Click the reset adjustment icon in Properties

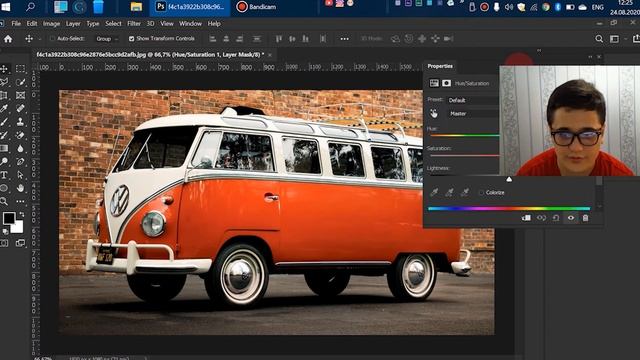tap(556, 218)
